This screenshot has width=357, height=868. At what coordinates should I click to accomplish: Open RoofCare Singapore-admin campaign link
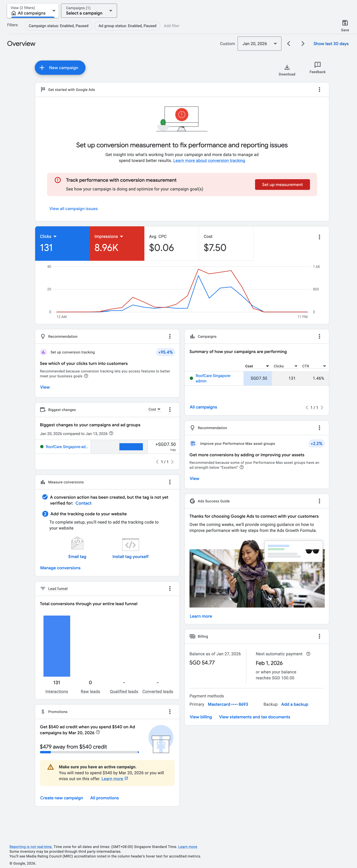coord(213,378)
